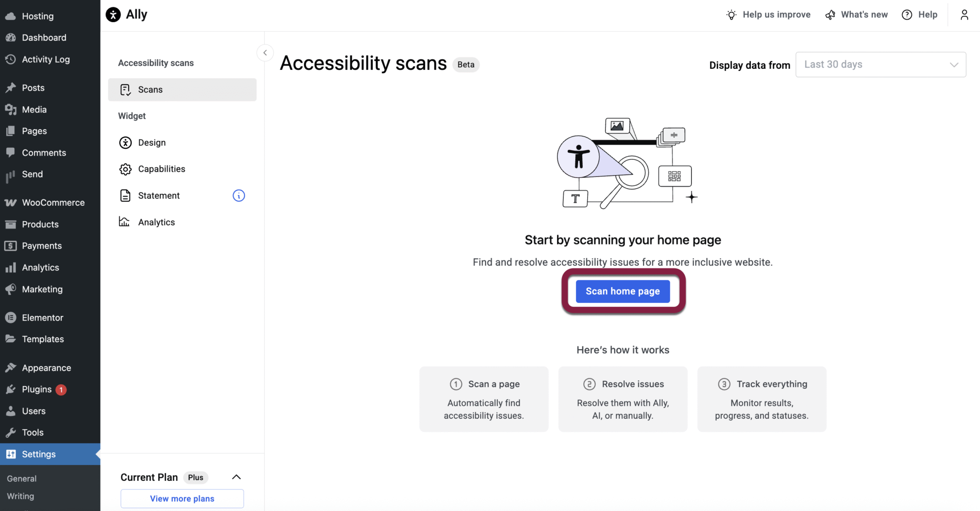Open the Settings menu item
980x511 pixels.
[x=38, y=454]
